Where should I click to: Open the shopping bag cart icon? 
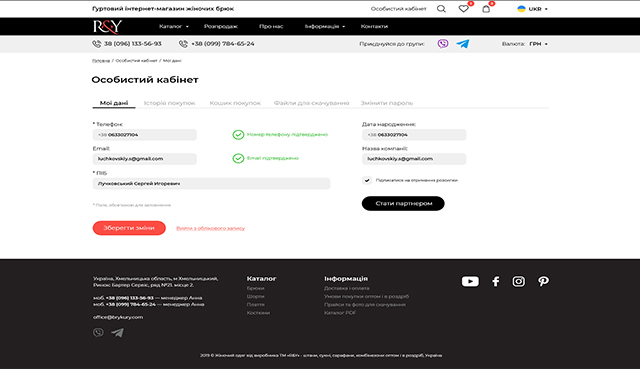click(486, 9)
